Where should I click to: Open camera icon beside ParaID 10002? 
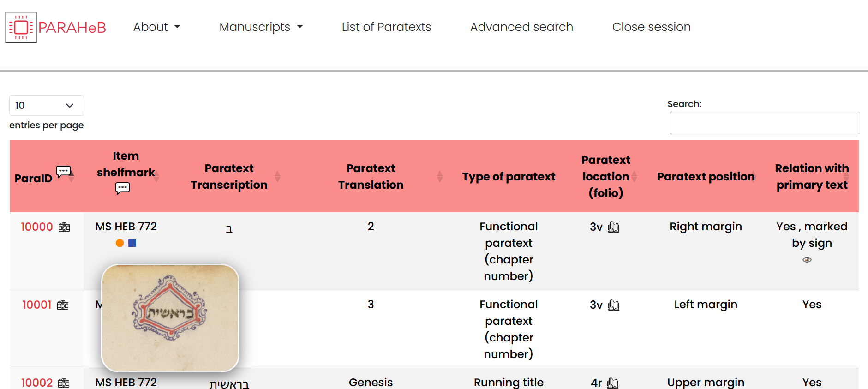(x=64, y=383)
